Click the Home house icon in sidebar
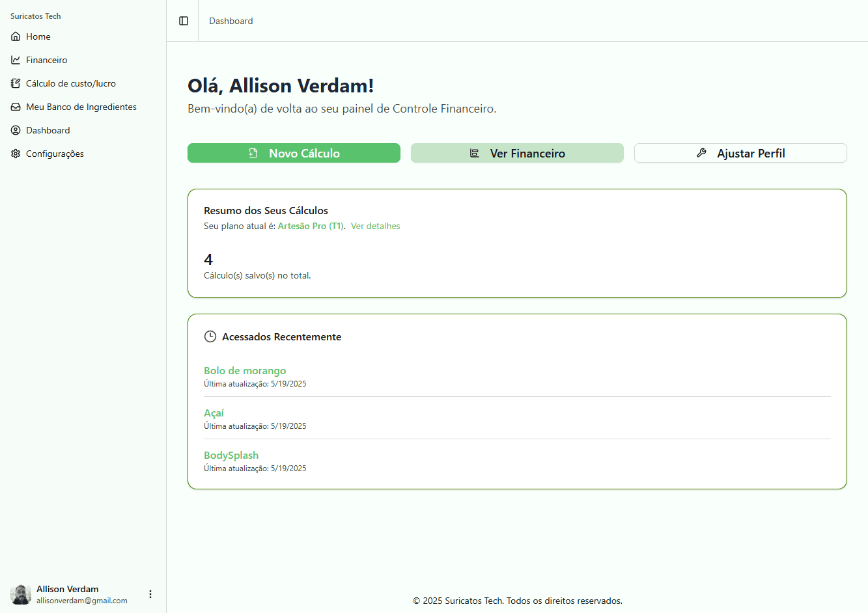 16,36
